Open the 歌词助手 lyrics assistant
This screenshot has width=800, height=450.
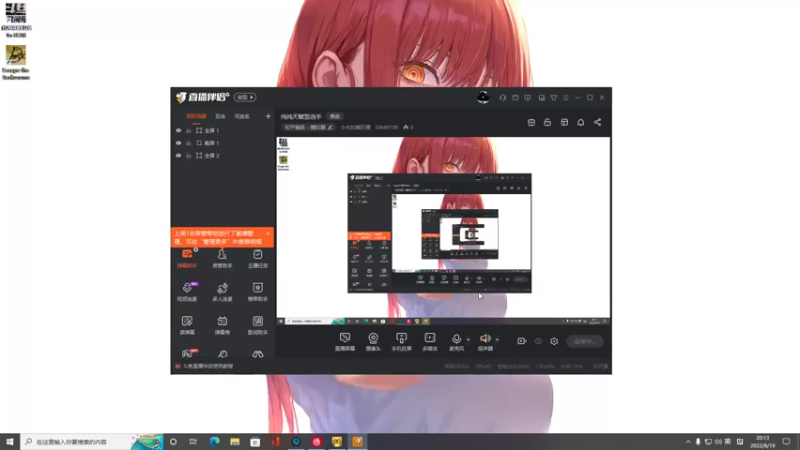(258, 325)
